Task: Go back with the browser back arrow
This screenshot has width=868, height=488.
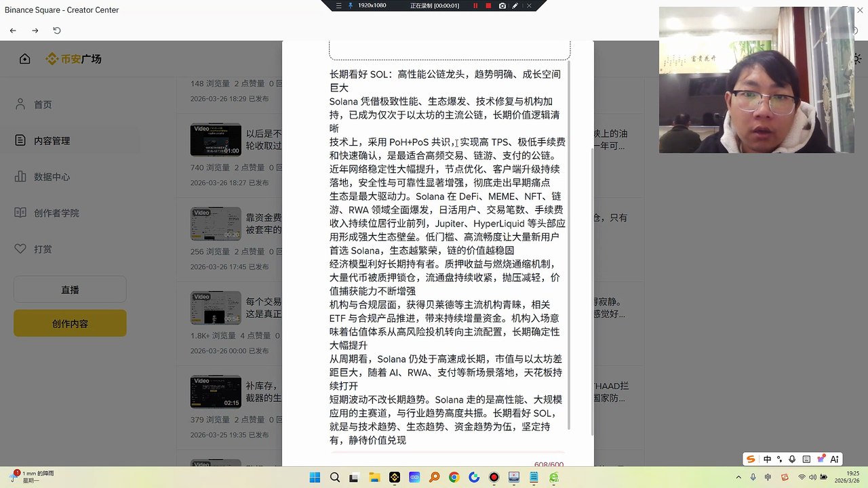Action: [13, 30]
